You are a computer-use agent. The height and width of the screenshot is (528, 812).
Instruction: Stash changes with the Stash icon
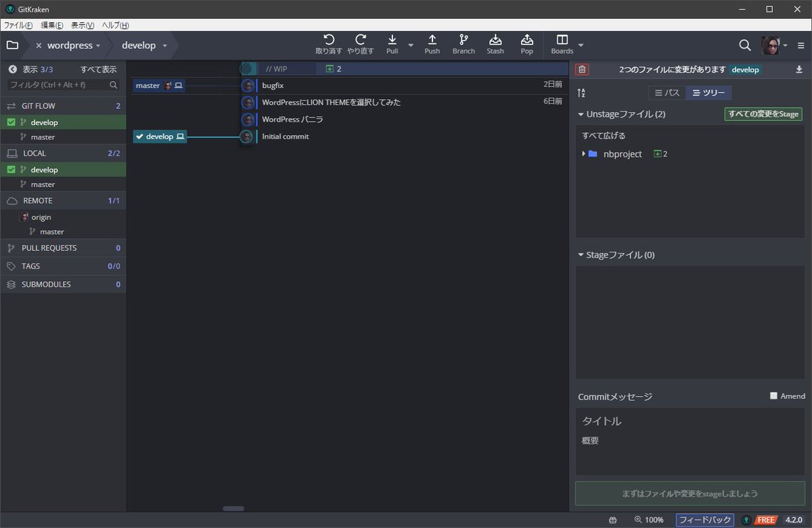(x=495, y=45)
